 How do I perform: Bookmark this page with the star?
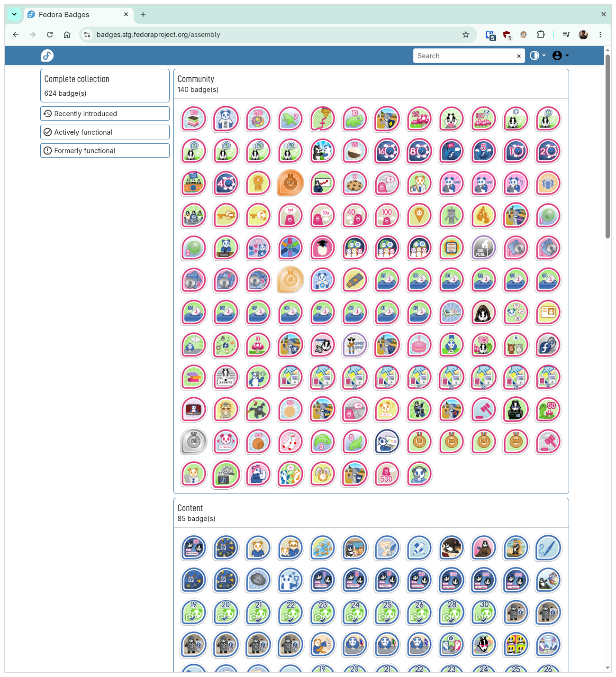tap(466, 35)
